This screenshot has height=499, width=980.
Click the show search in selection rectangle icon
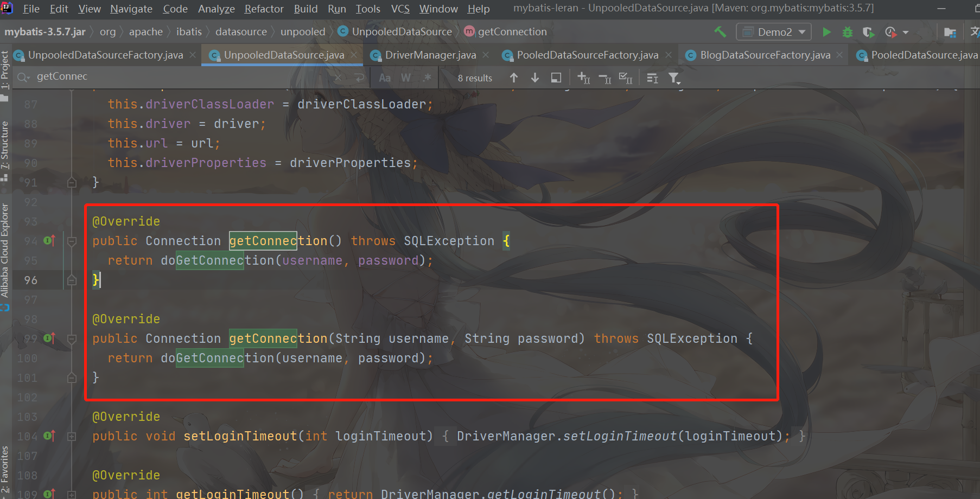point(556,78)
